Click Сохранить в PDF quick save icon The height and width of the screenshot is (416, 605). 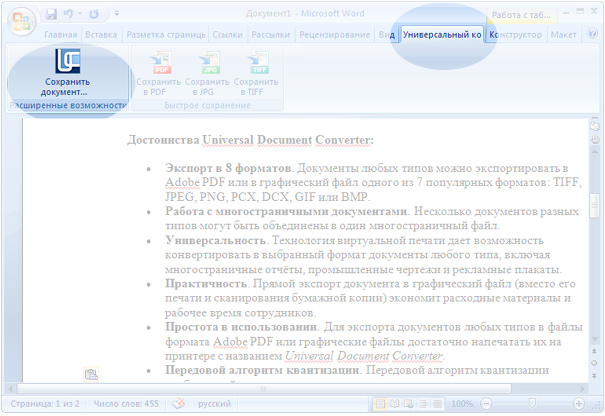[159, 74]
